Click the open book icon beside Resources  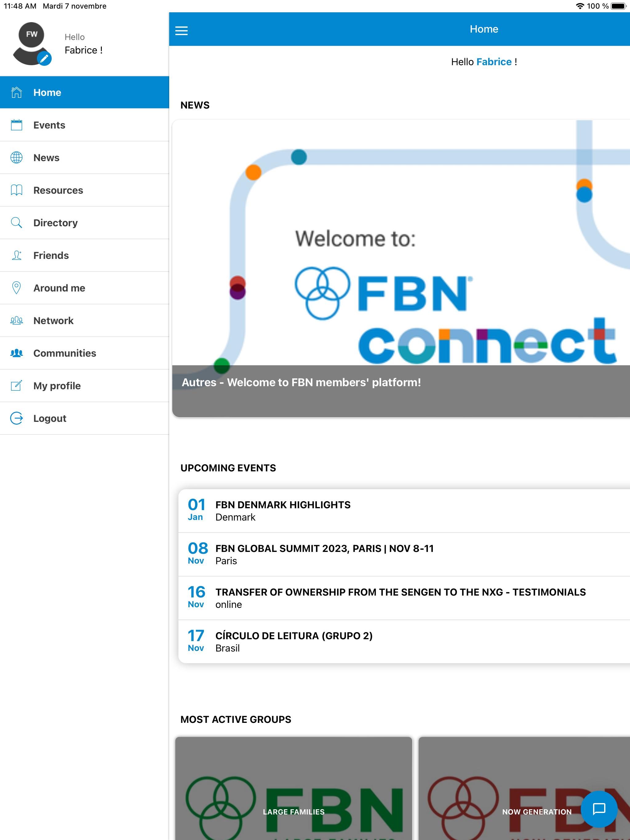(16, 190)
